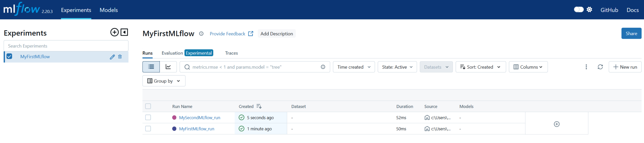Check the MyFirstMLflow_run row checkbox
Screen dimensions: 644x143
tap(148, 129)
